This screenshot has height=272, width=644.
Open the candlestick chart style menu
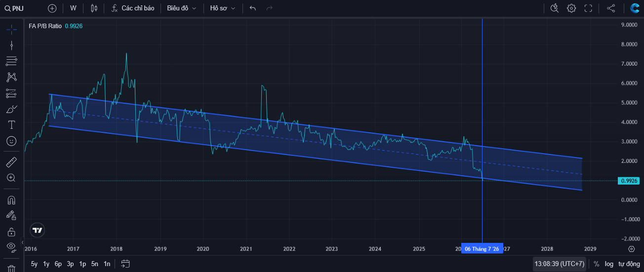point(95,8)
